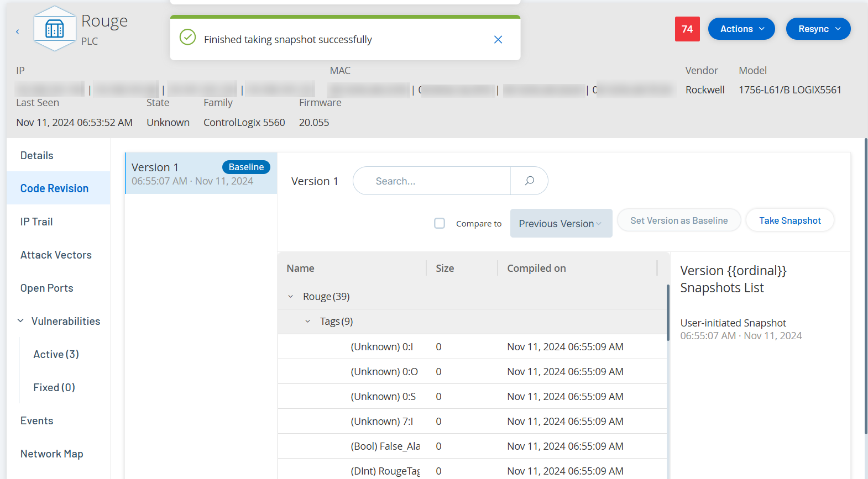Click the magnifier search icon

pyautogui.click(x=529, y=181)
